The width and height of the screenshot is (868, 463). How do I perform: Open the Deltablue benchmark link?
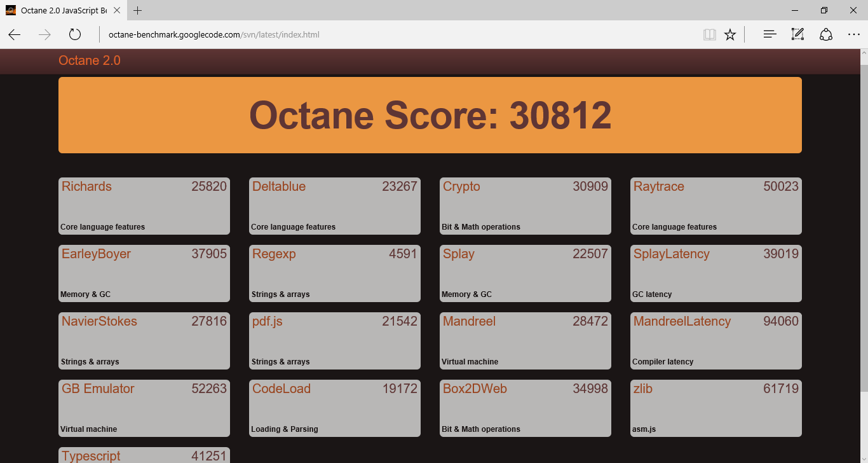(279, 186)
